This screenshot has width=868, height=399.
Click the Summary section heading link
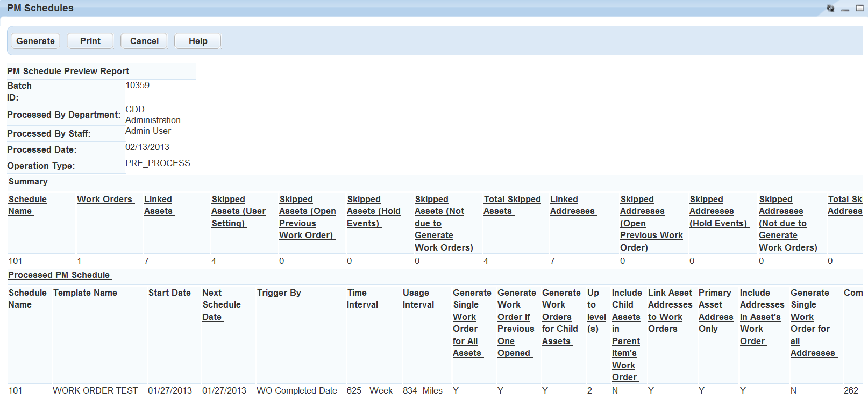point(29,182)
